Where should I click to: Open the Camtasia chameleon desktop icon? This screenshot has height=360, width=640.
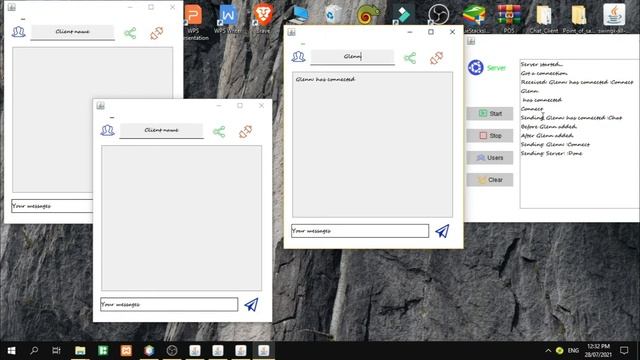pos(367,14)
